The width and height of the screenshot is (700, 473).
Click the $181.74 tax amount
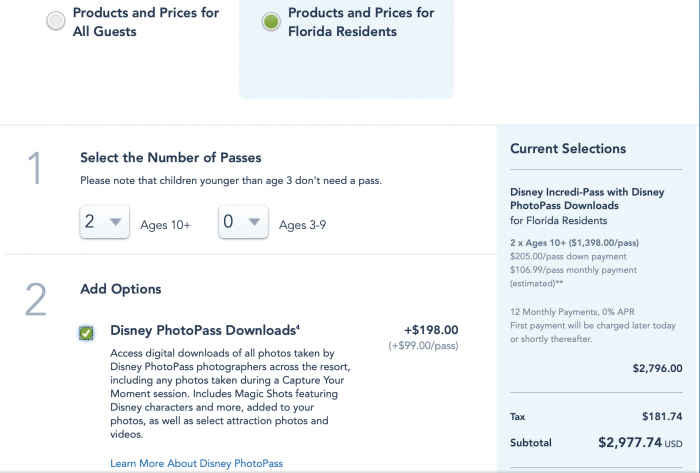[662, 415]
